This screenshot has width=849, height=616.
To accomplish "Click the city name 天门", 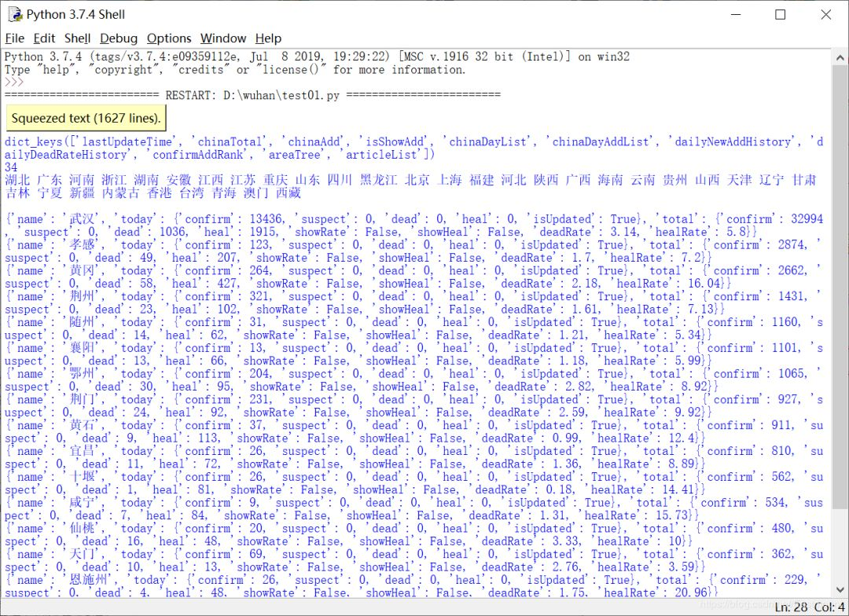I will pyautogui.click(x=82, y=554).
